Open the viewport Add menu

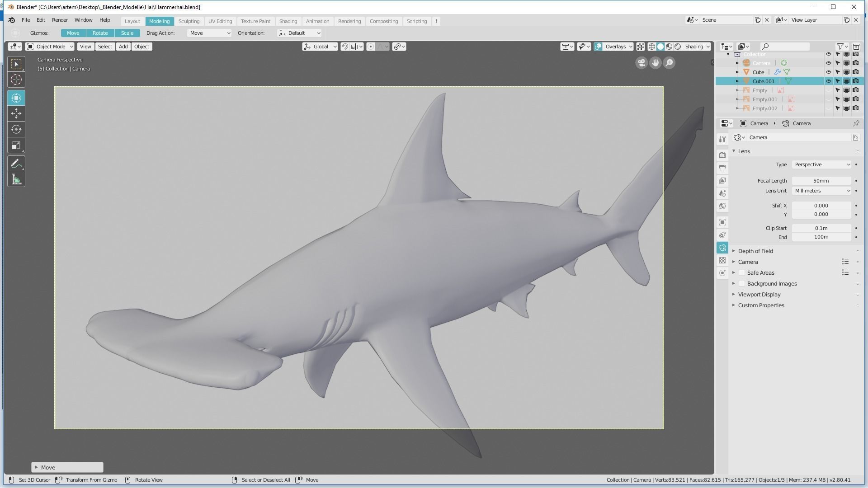(x=123, y=47)
